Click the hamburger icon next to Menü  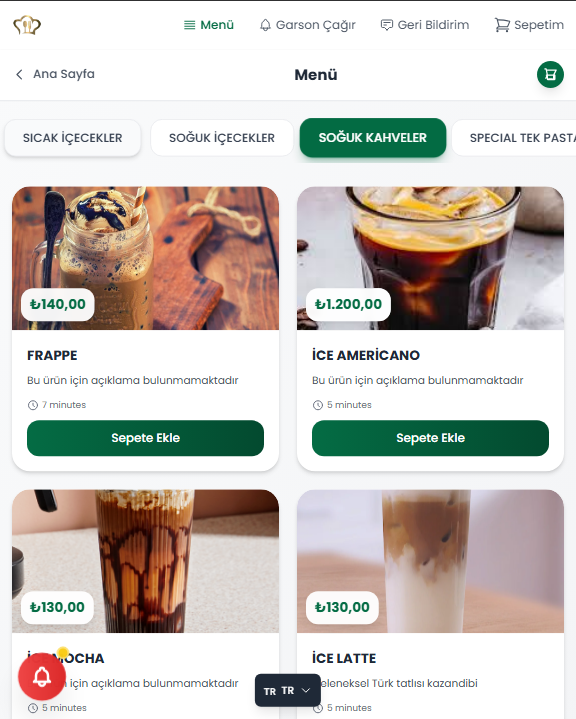click(x=189, y=25)
